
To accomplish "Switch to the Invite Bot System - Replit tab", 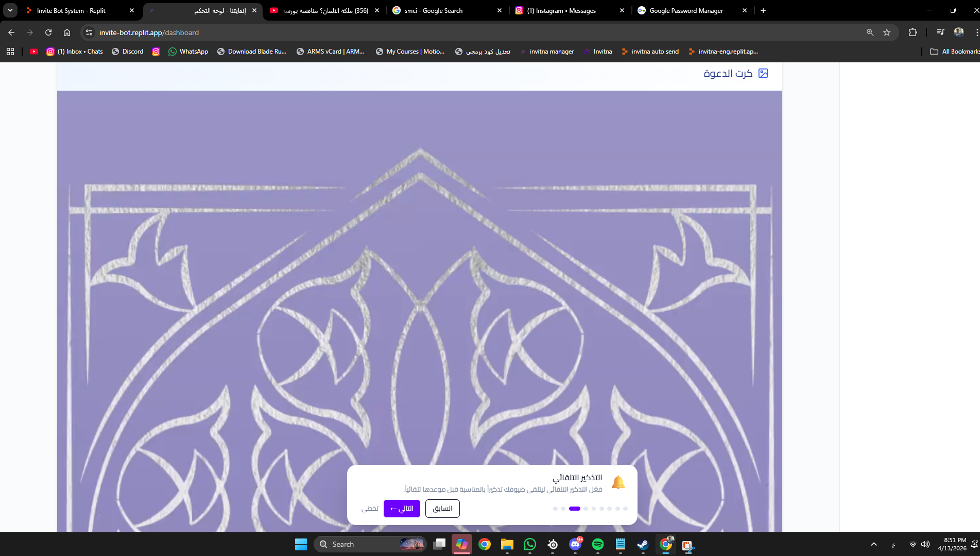I will 71,10.
